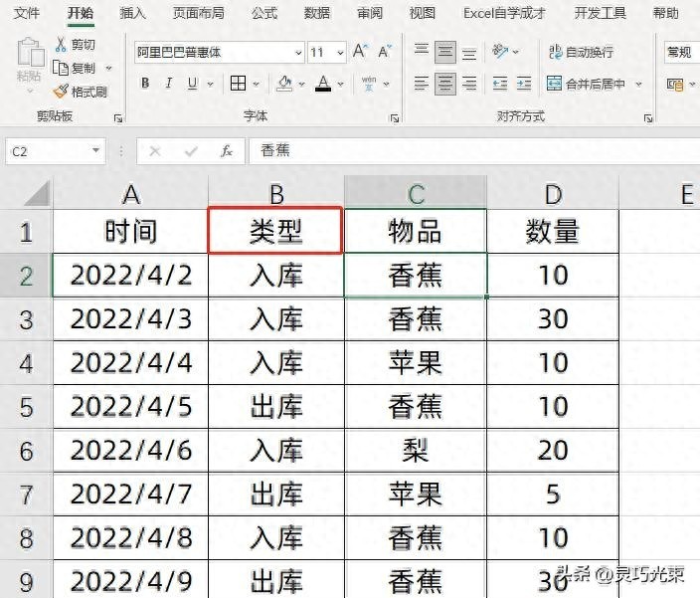Open the font name dropdown
Screen dimensions: 700x598
pyautogui.click(x=298, y=53)
